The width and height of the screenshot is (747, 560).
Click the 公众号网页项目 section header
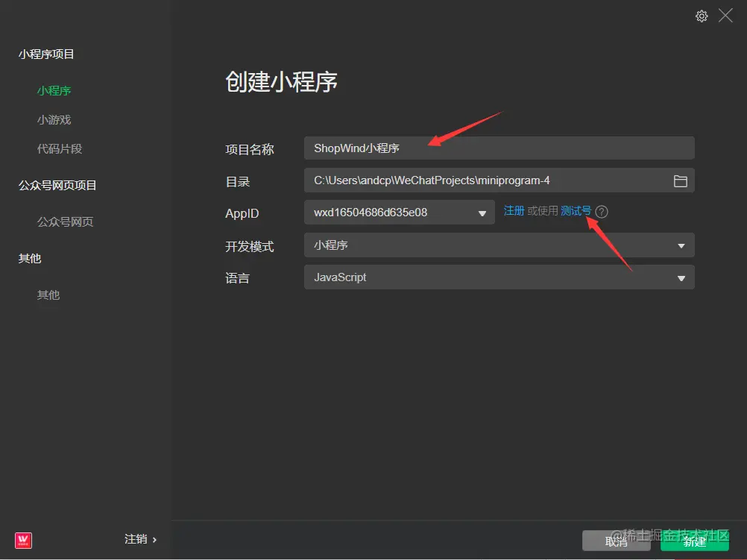pos(57,186)
